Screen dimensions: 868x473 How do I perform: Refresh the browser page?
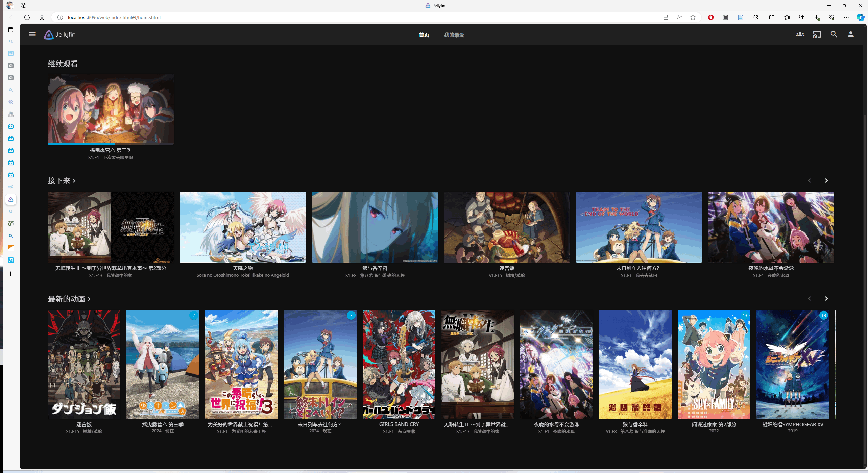(x=27, y=17)
